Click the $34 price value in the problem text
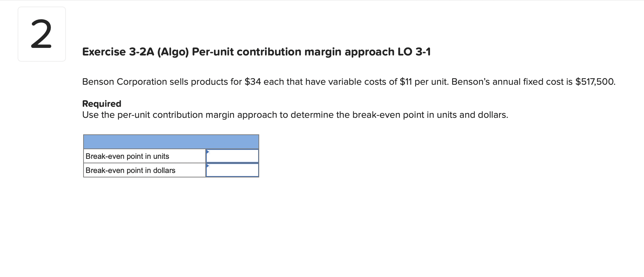644x277 pixels. coord(253,82)
